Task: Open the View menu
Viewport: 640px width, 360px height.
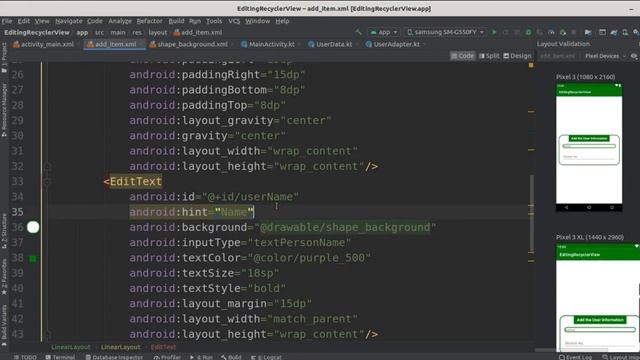Action: pyautogui.click(x=42, y=21)
